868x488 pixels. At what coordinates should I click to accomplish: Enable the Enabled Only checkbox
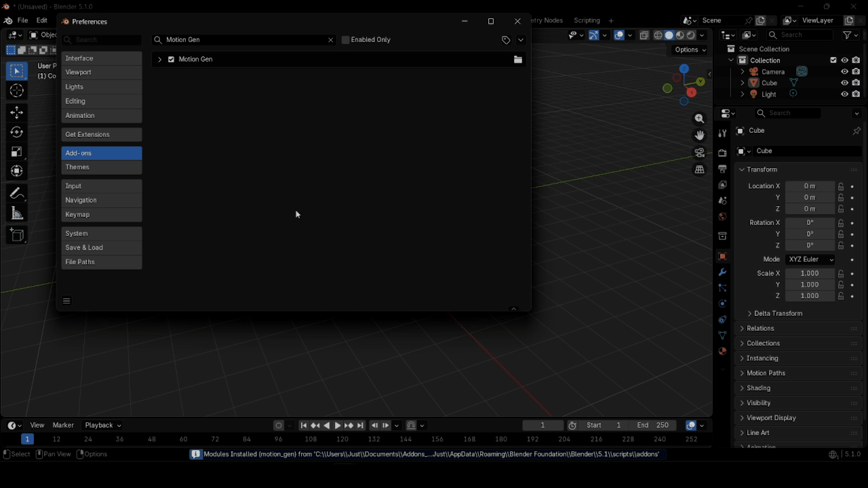pyautogui.click(x=346, y=40)
